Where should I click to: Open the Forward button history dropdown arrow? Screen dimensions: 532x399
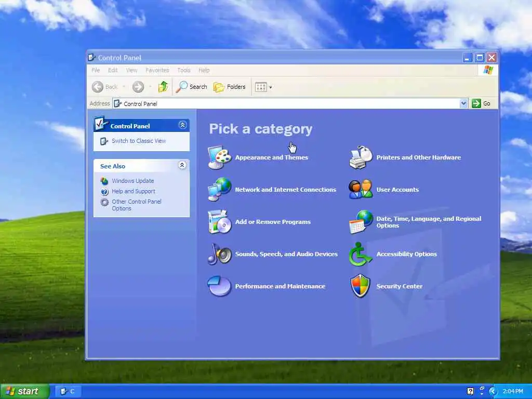(x=150, y=87)
